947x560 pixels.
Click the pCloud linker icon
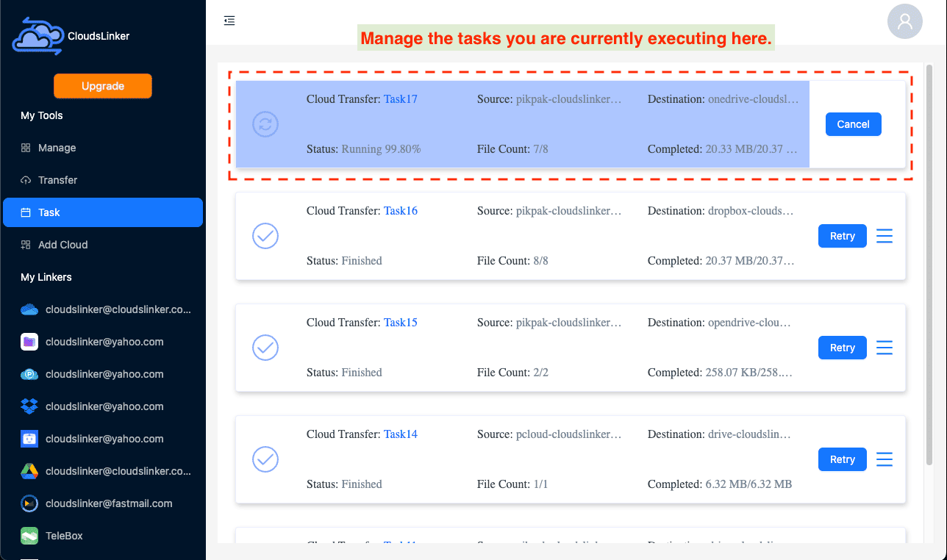pyautogui.click(x=29, y=374)
